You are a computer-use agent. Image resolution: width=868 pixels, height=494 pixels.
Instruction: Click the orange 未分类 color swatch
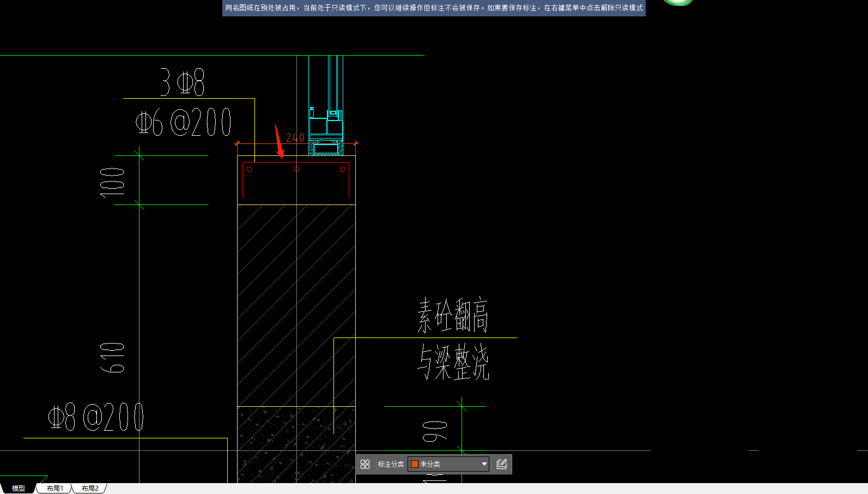[415, 464]
